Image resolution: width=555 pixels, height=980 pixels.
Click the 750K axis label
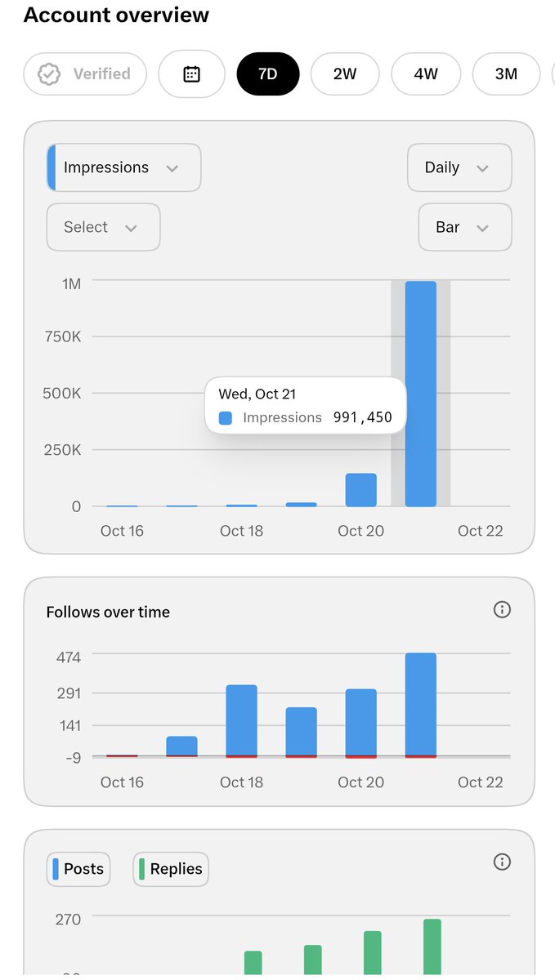(x=63, y=336)
